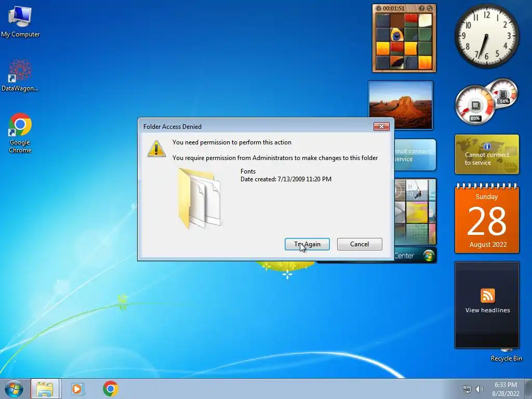Click the yellow currency gadget info icon

(487, 146)
